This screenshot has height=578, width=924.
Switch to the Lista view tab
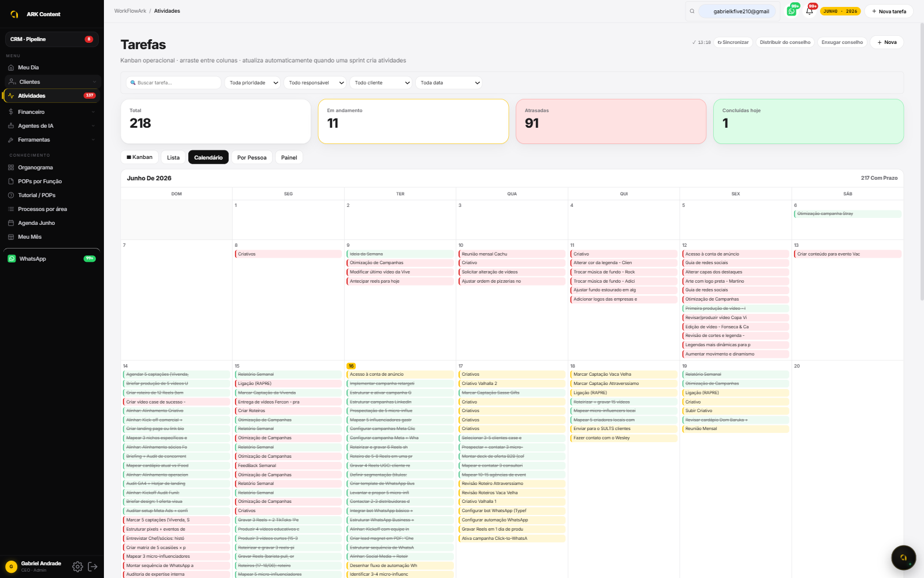click(x=173, y=157)
